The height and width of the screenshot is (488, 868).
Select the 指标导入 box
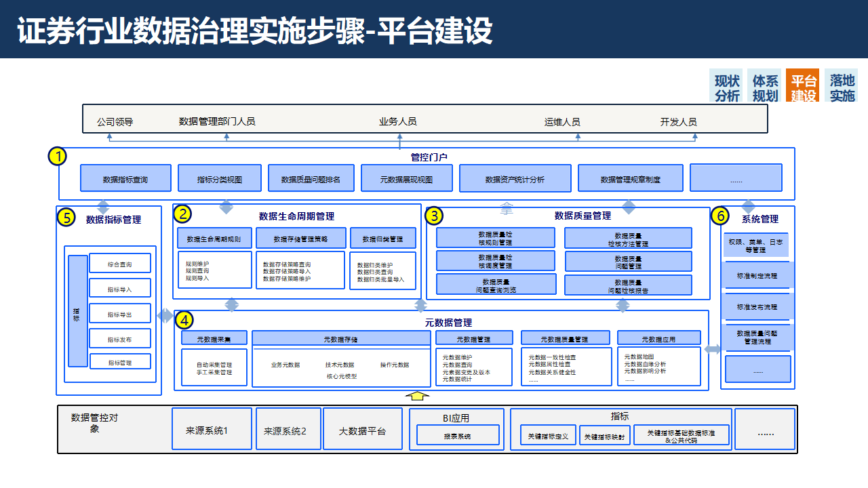point(120,289)
